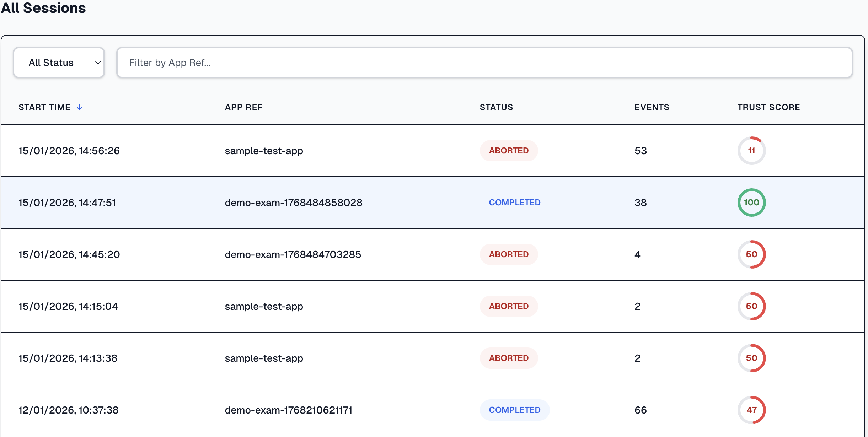Click the trust score ring showing 11
This screenshot has width=868, height=437.
pos(752,150)
